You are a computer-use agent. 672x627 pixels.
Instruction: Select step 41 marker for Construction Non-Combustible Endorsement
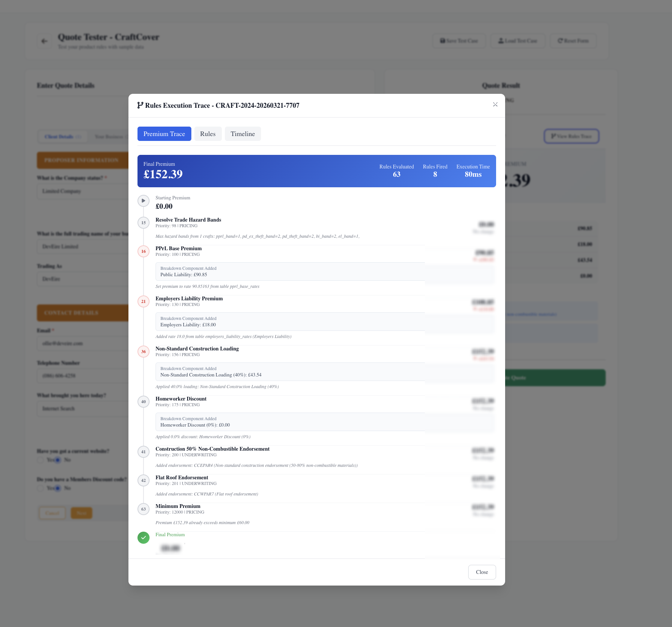click(x=144, y=452)
